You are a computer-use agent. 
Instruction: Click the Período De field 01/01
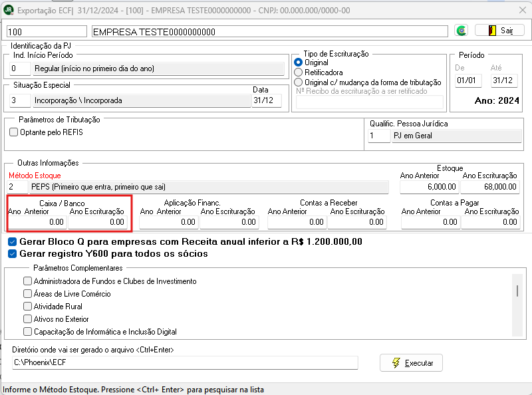(x=468, y=80)
